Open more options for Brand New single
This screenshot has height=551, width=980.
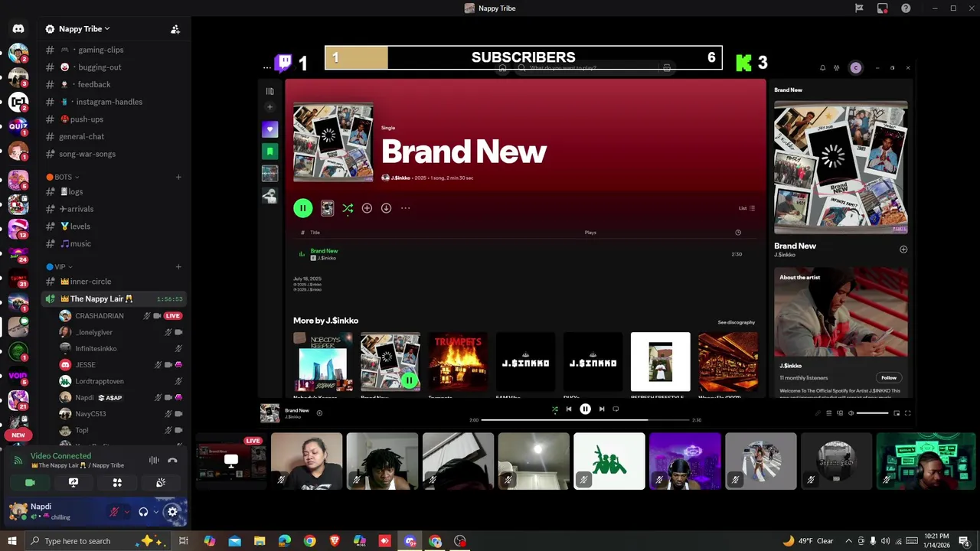click(405, 208)
